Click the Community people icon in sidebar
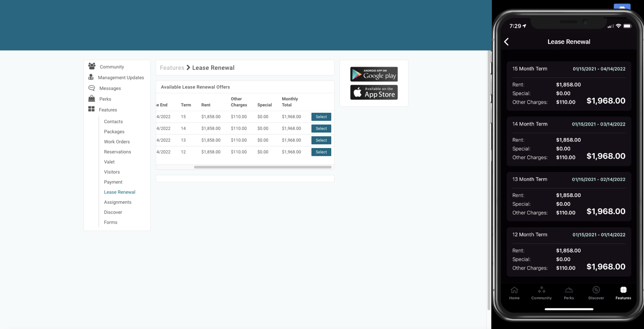644x329 pixels. pyautogui.click(x=92, y=66)
